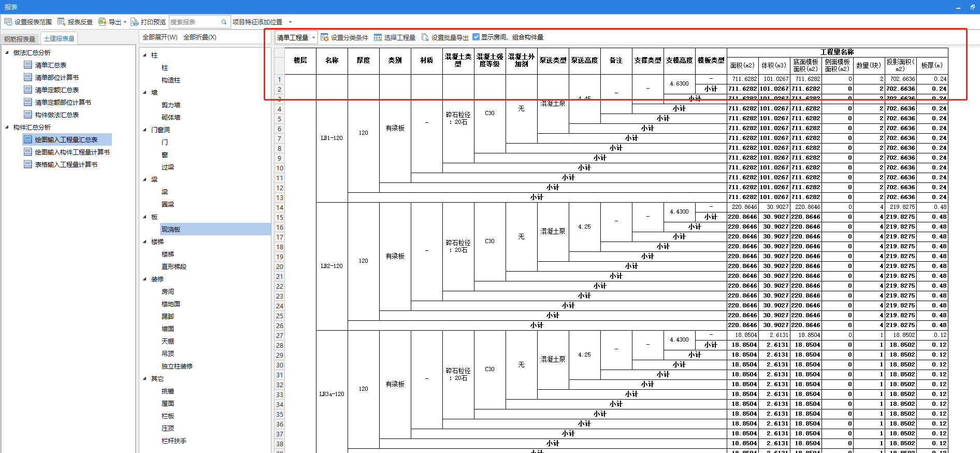Viewport: 980px width, 453px height.
Task: Click the 设置批量导出 icon
Action: click(x=425, y=37)
